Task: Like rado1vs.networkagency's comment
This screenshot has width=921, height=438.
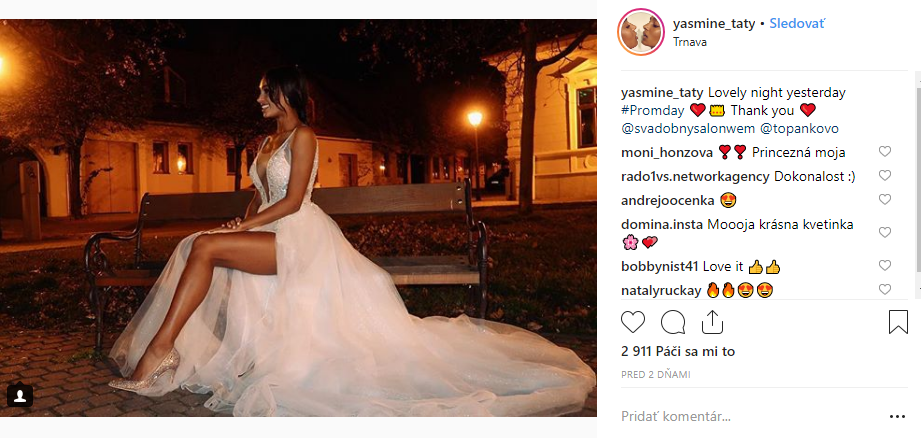Action: (x=885, y=176)
